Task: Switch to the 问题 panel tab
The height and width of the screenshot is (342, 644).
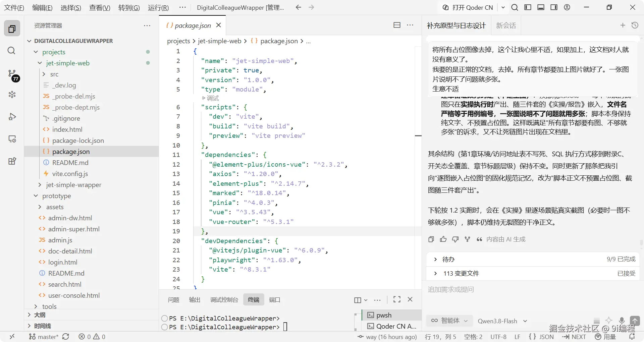Action: (x=173, y=299)
